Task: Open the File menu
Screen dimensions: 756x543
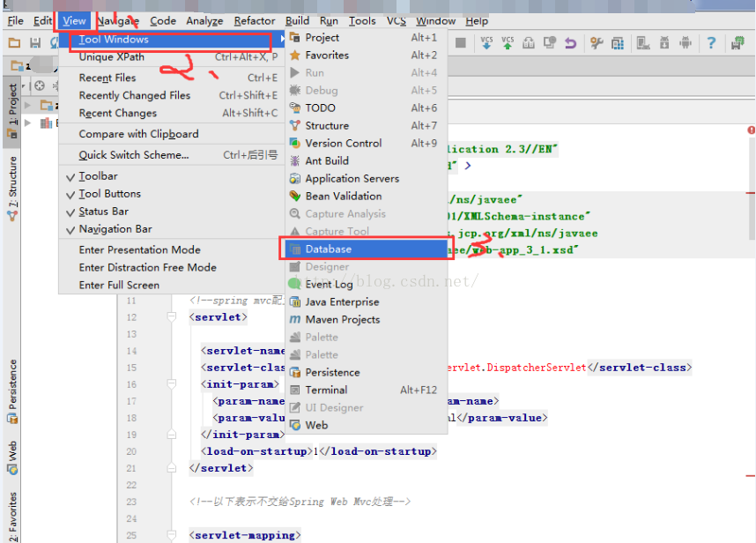Action: [16, 21]
